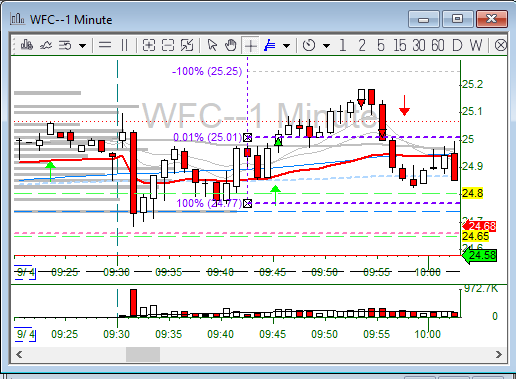Click the horizontal scrollbar thumb
Screen dimensions: 516x379
(x=143, y=354)
